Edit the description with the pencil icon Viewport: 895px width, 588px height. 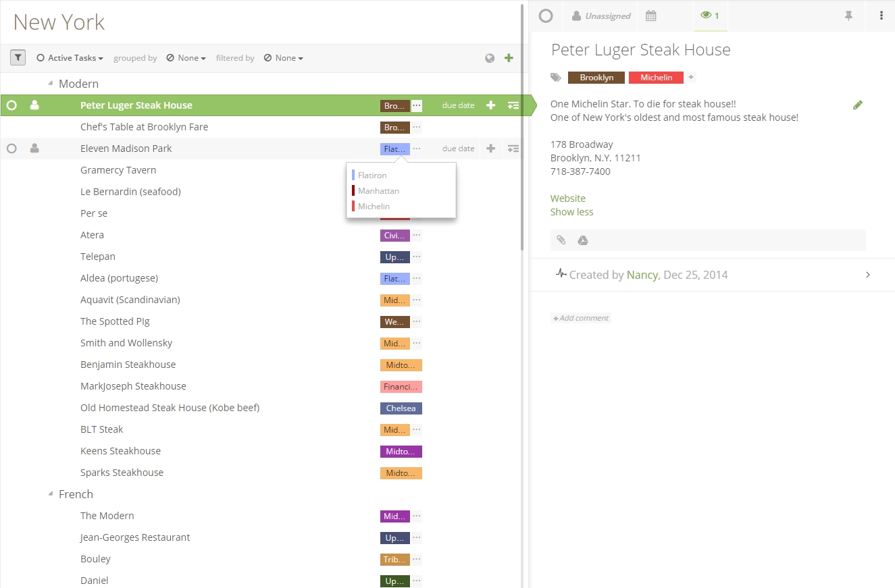tap(858, 105)
